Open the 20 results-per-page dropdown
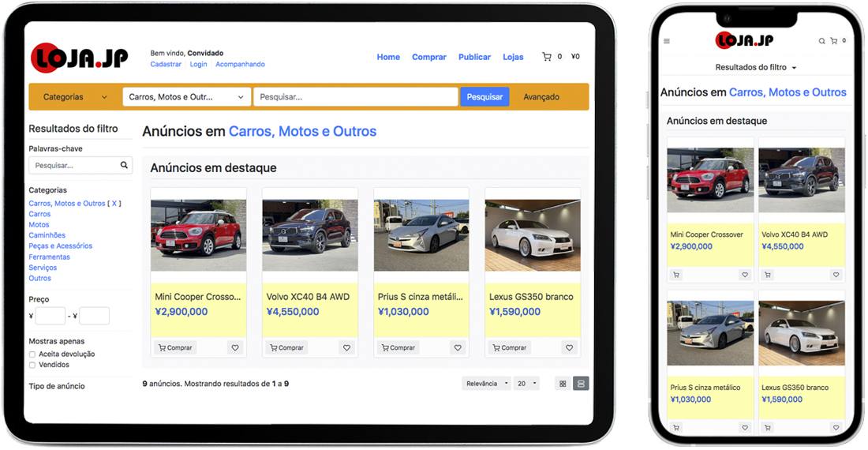 [x=526, y=384]
